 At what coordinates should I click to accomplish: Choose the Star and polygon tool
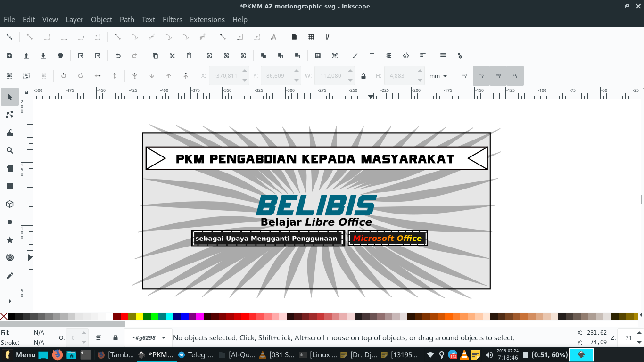pyautogui.click(x=9, y=240)
